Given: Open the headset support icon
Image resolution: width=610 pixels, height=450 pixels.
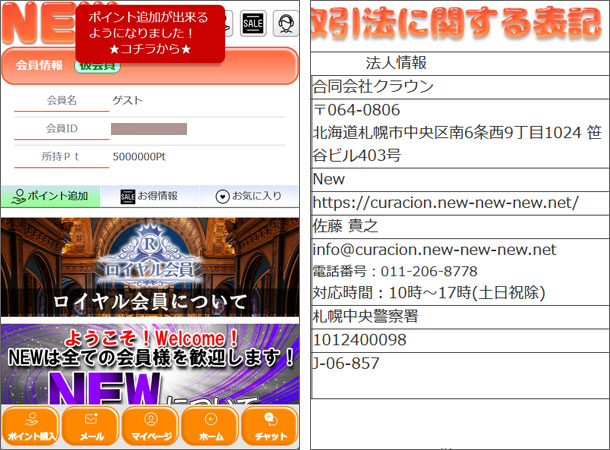Looking at the screenshot, I should [285, 24].
